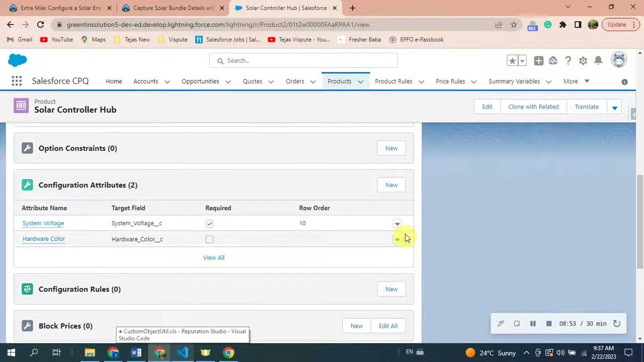Stop the screen recording

click(x=549, y=324)
